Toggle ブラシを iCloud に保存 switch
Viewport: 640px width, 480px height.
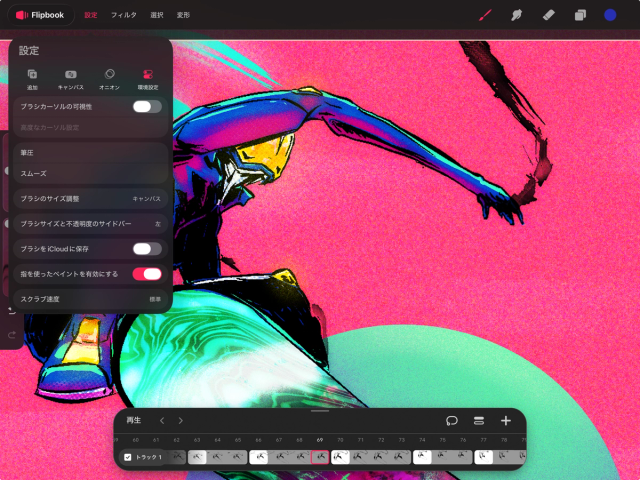click(x=147, y=249)
